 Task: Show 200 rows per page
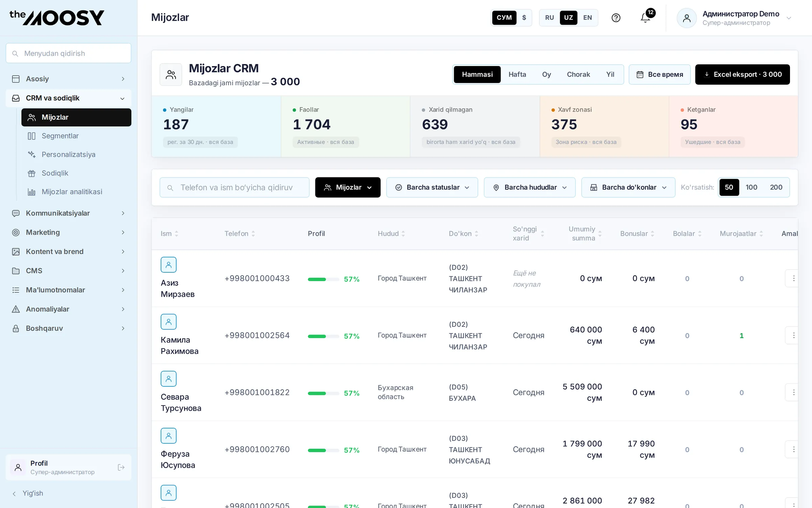[776, 187]
